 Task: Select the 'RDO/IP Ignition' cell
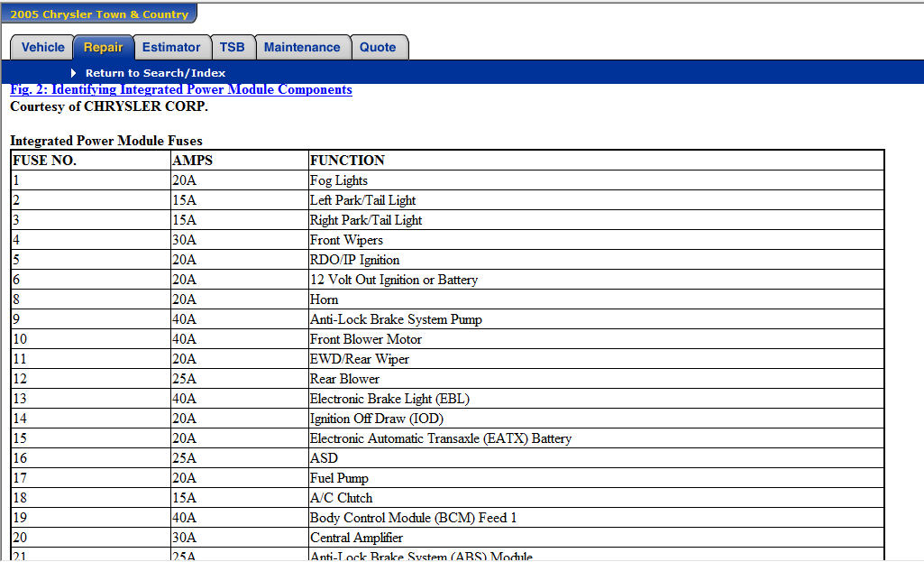(596, 260)
